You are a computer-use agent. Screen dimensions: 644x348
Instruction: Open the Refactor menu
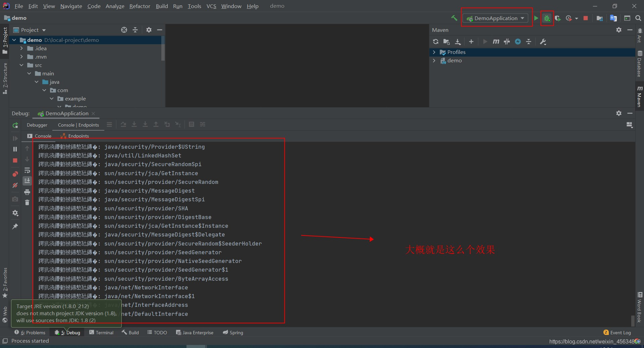coord(140,6)
